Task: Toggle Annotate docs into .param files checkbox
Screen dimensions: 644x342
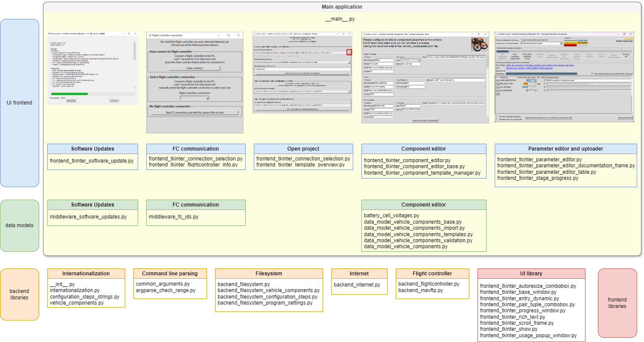Action: click(x=497, y=119)
